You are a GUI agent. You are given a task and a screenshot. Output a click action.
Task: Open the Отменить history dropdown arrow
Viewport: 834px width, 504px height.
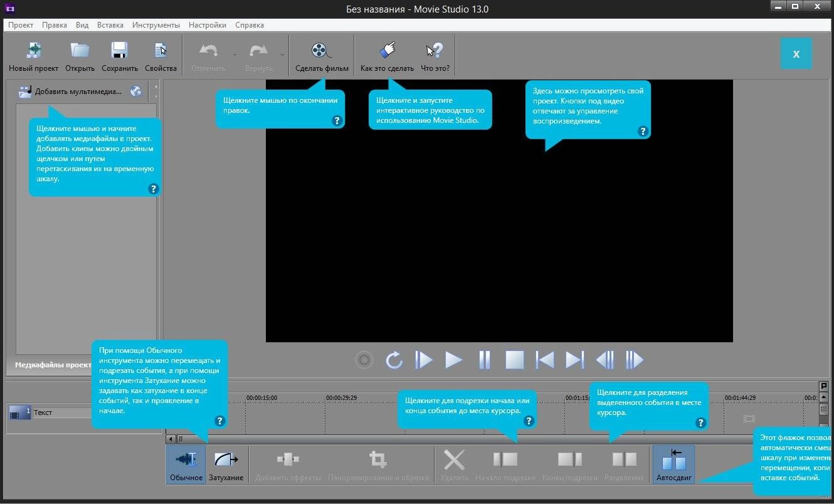[x=235, y=55]
